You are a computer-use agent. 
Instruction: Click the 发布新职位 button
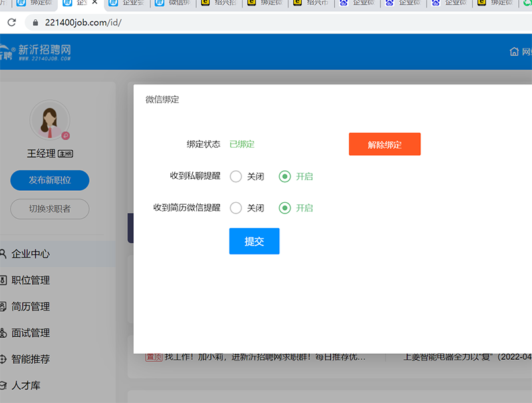pos(50,180)
